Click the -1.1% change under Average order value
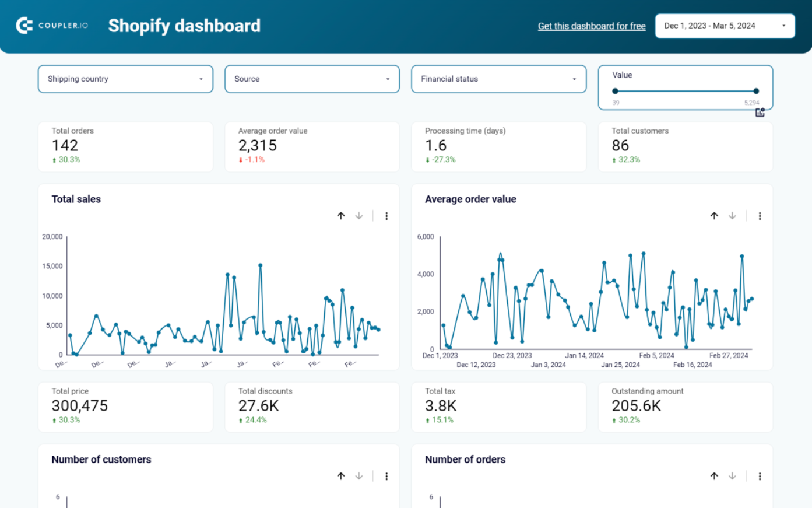Viewport: 812px width, 508px height. [x=252, y=159]
